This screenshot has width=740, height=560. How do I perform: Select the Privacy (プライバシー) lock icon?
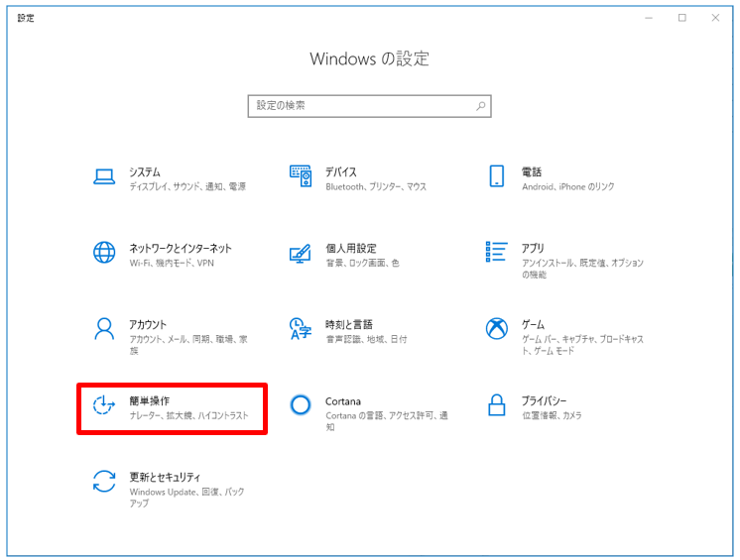pos(497,405)
